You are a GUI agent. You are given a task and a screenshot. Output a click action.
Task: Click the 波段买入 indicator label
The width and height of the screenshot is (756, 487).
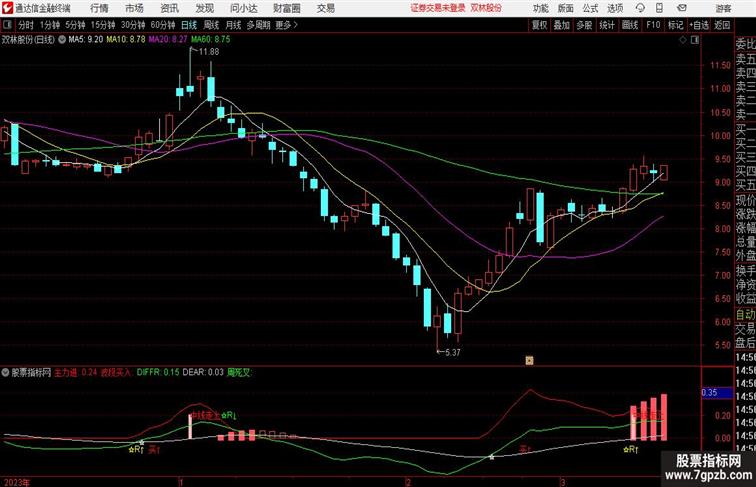[x=116, y=372]
